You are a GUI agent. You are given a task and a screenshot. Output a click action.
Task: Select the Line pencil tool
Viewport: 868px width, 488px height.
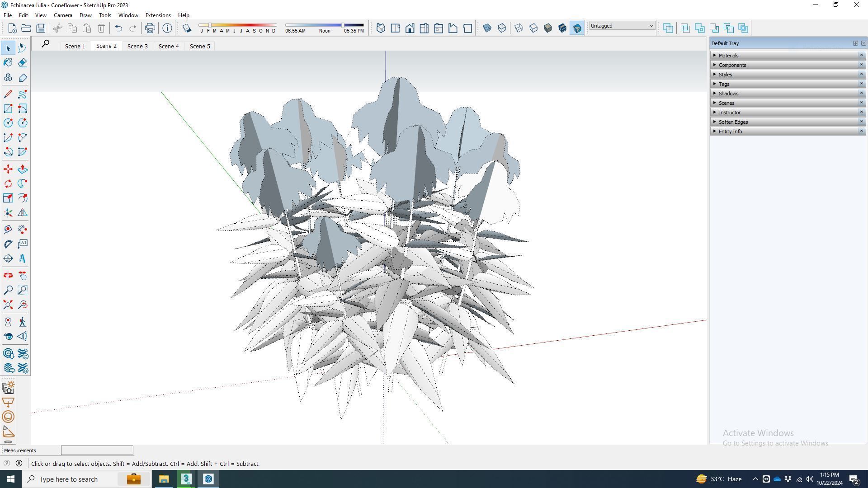pos(8,94)
